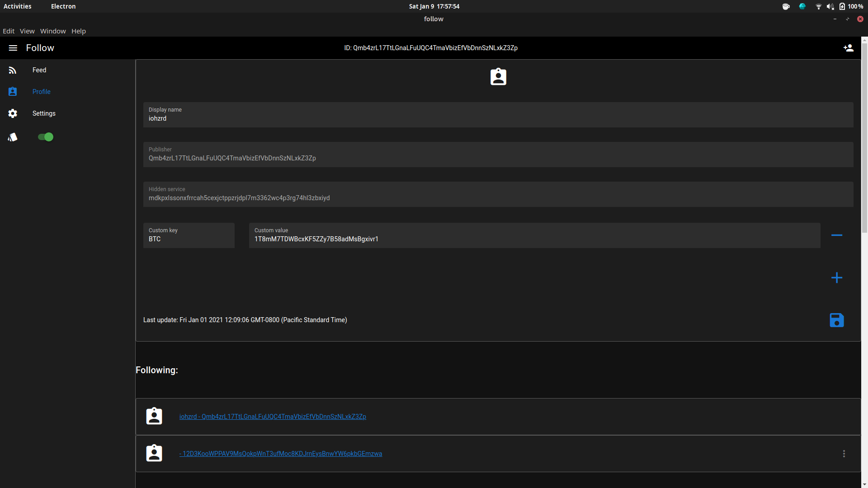
Task: Click the Custom value input field
Action: click(x=533, y=239)
